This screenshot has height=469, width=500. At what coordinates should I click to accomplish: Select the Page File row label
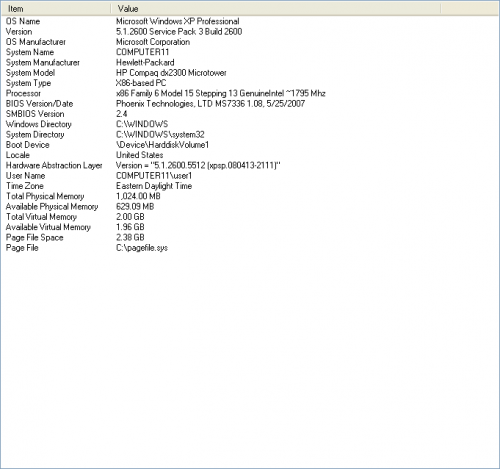click(x=22, y=248)
